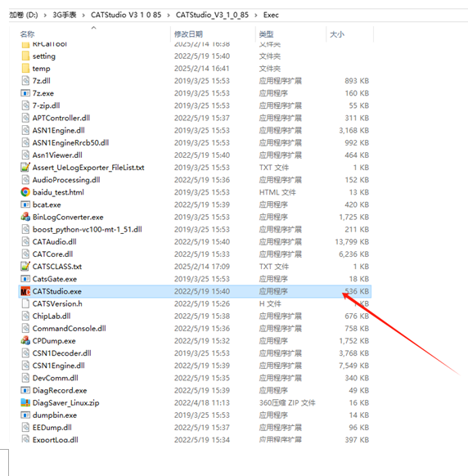The height and width of the screenshot is (476, 468).
Task: Sort files by the 大小 column header
Action: click(x=337, y=34)
